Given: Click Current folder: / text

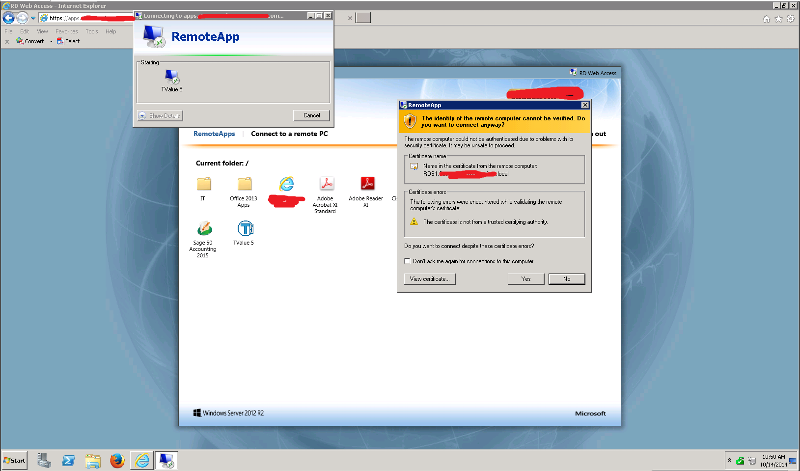Looking at the screenshot, I should click(222, 163).
